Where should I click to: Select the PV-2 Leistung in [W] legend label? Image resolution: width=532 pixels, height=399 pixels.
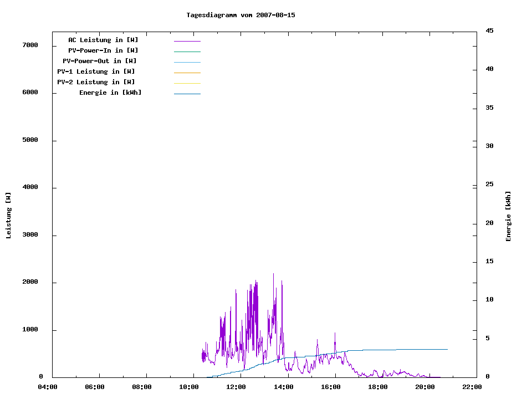pos(96,82)
